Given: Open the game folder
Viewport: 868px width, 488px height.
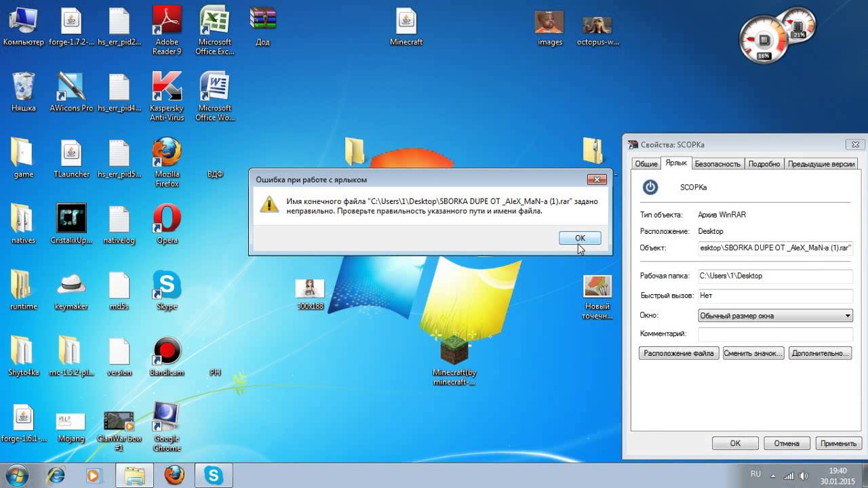Looking at the screenshot, I should (x=23, y=159).
